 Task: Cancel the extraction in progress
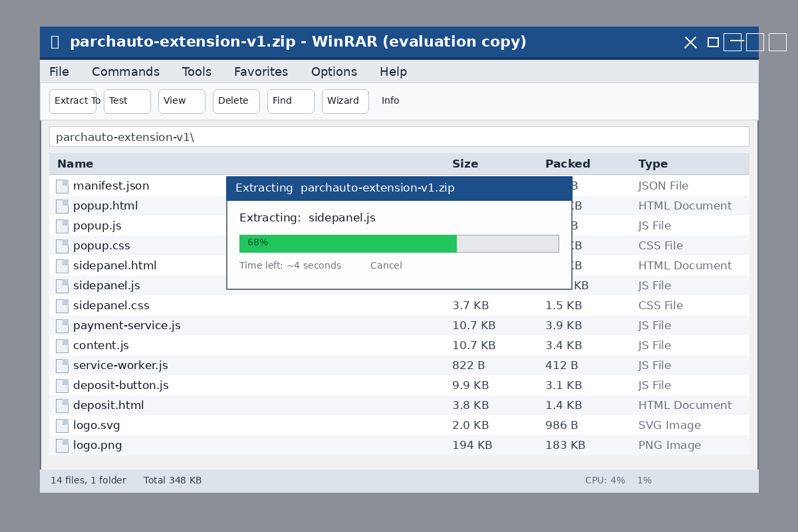386,266
